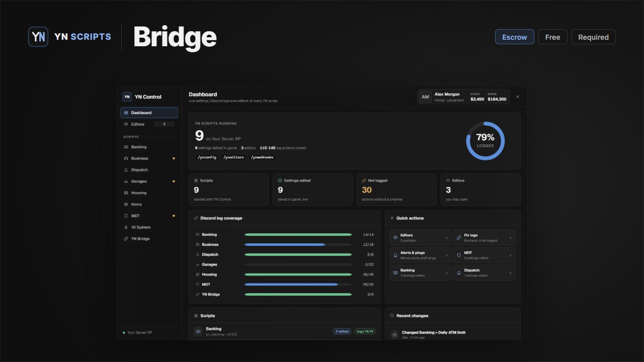Image resolution: width=644 pixels, height=362 pixels.
Task: Click the Housing icon in sidebar
Action: [x=126, y=193]
